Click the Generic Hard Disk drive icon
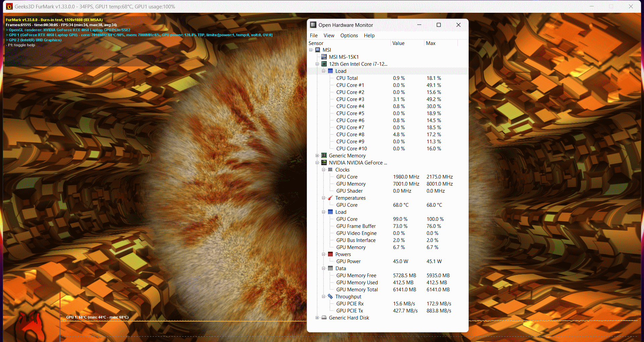Screen dimensions: 644x342 (324, 318)
